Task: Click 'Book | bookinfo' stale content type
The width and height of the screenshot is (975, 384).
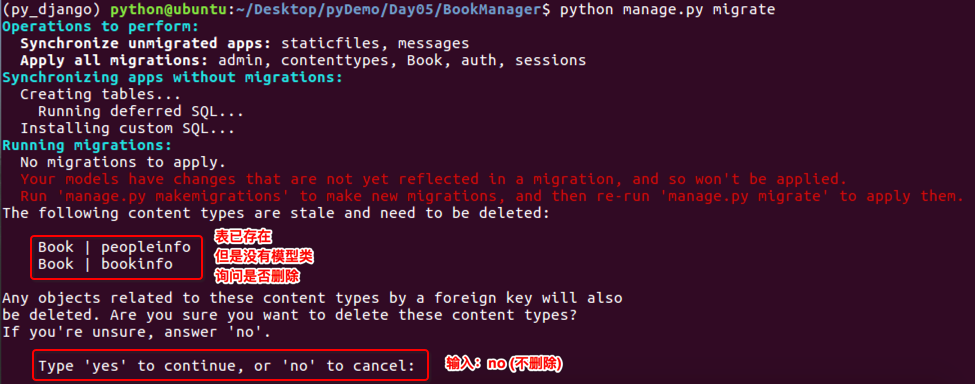Action: (105, 264)
